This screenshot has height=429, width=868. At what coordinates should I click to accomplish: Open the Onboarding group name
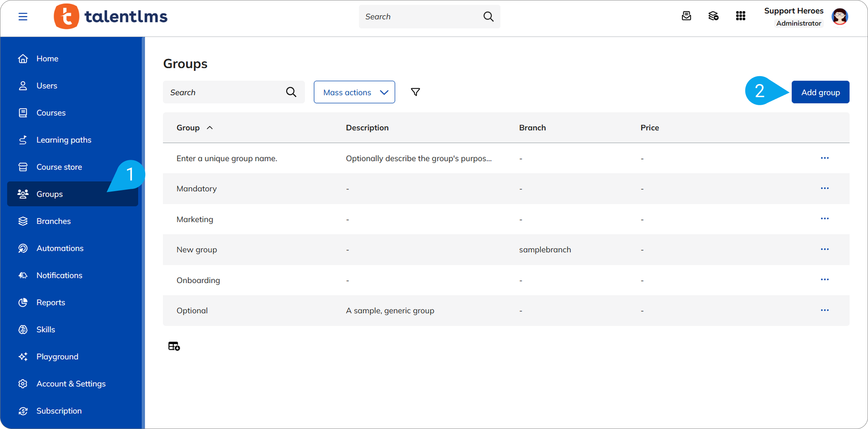click(198, 280)
